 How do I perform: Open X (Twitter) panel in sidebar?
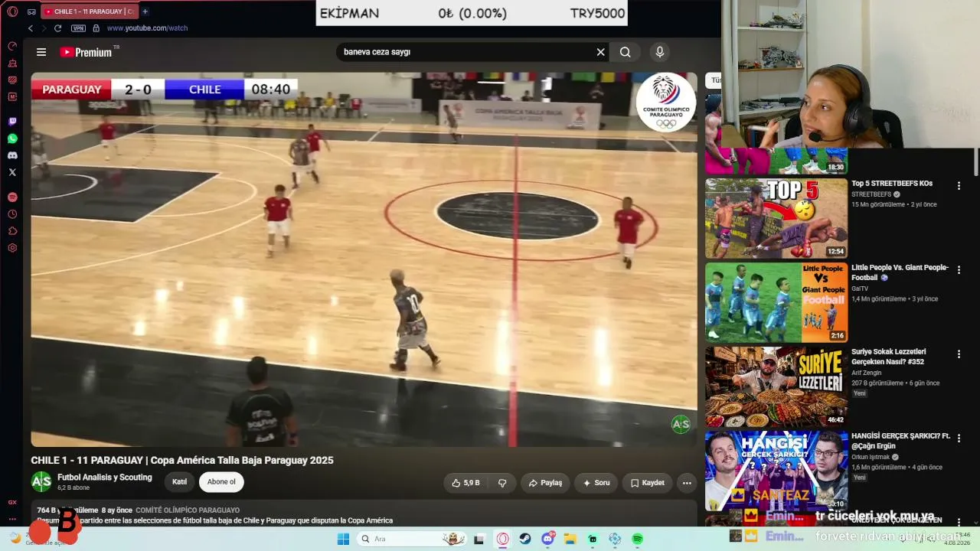tap(12, 172)
